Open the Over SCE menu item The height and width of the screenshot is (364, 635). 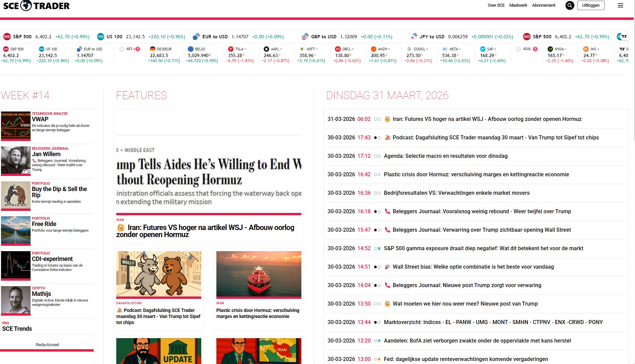coord(496,5)
